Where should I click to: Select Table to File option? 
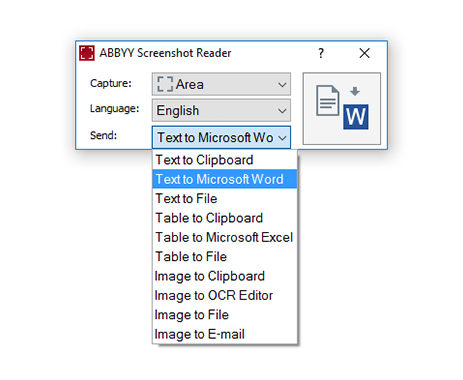[x=225, y=257]
